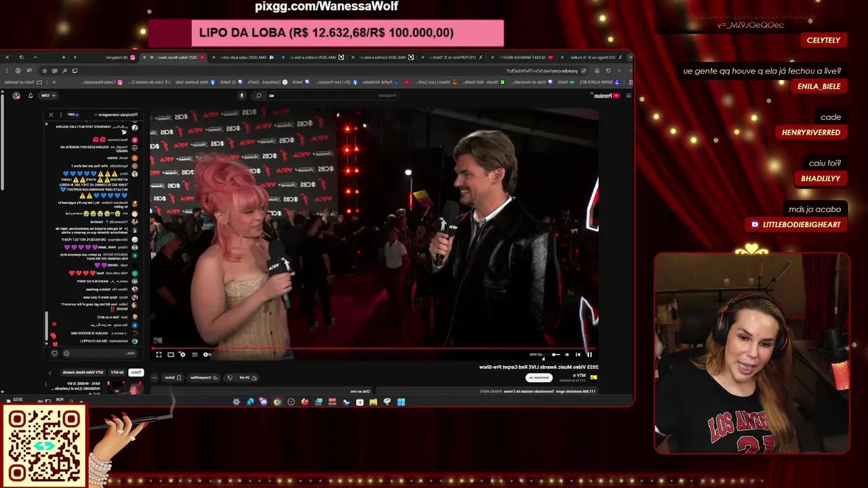
Task: Open File Explorer from the taskbar
Action: pyautogui.click(x=373, y=402)
